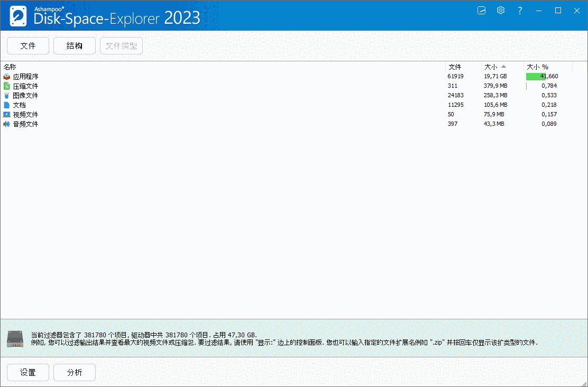The width and height of the screenshot is (588, 387).
Task: Click the 应用程序 category icon
Action: (6, 76)
